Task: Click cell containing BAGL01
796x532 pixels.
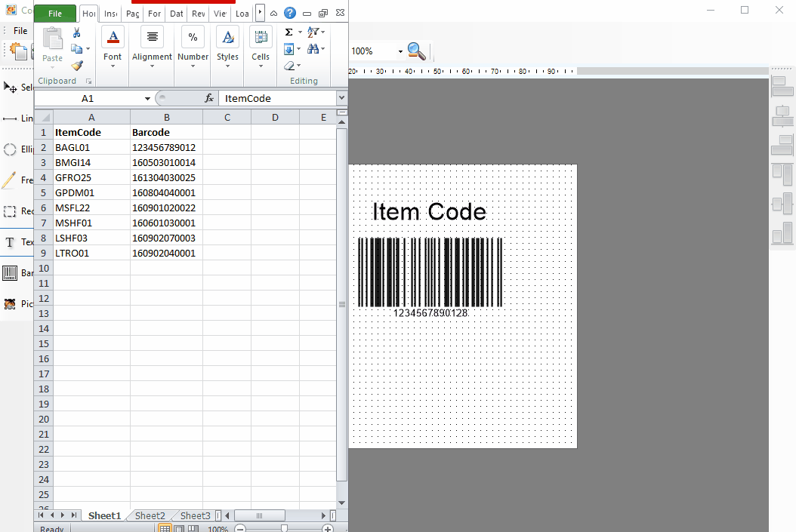Action: click(92, 148)
